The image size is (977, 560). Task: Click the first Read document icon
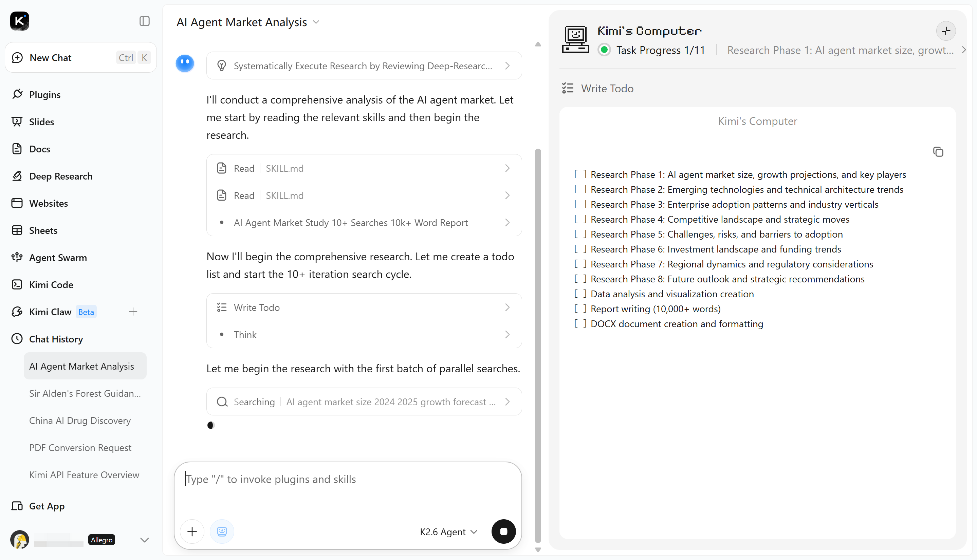(222, 168)
